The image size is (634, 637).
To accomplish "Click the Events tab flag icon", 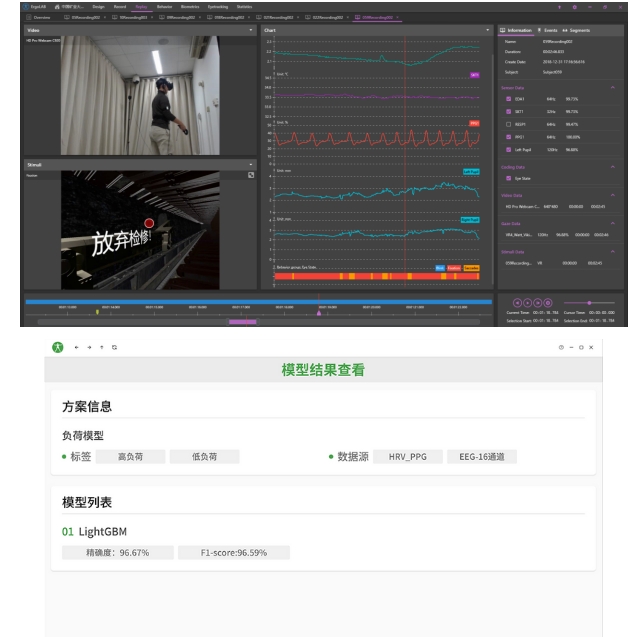I will [539, 30].
